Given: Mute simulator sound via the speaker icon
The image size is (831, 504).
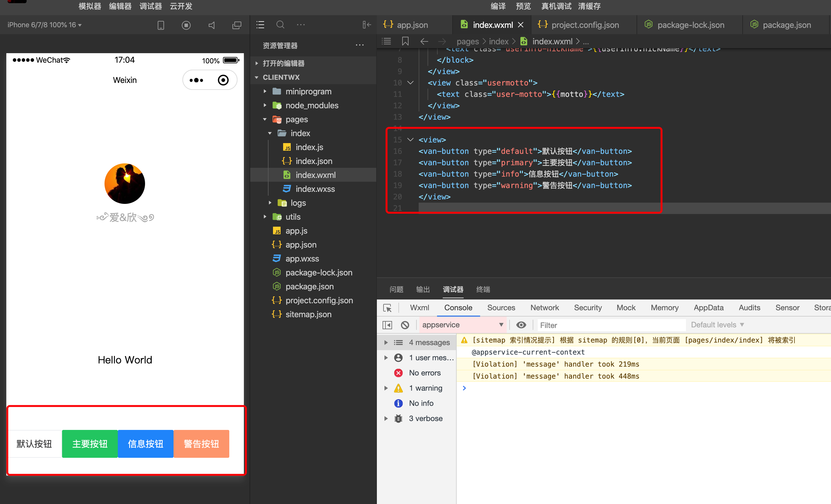Looking at the screenshot, I should pyautogui.click(x=212, y=25).
